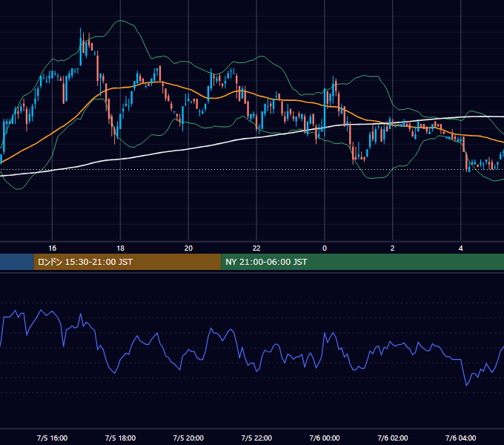Click the 7/5 20:00 date label

(x=188, y=438)
